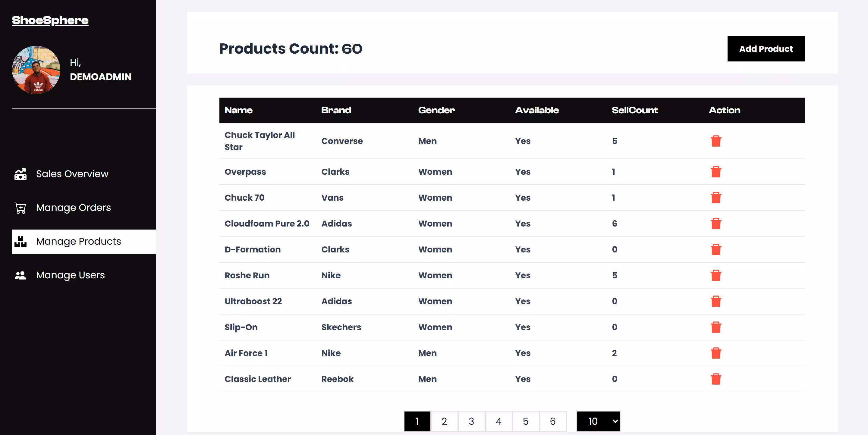Click the SellCount column header
Screen dimensions: 868x435
(x=634, y=110)
